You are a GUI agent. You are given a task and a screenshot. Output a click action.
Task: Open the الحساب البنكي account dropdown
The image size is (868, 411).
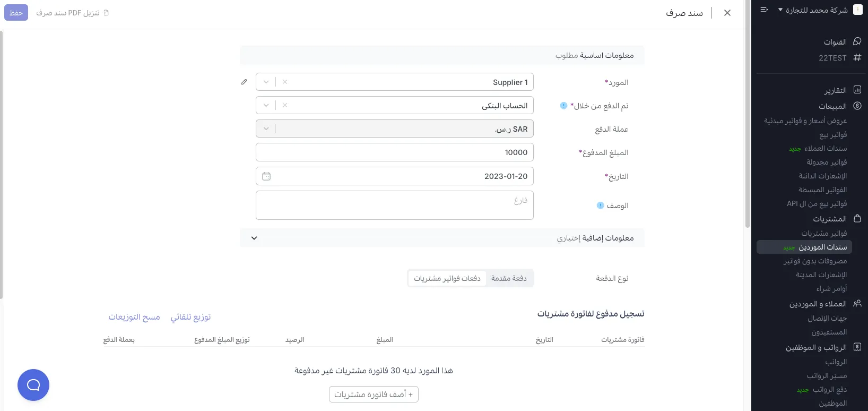click(x=266, y=105)
